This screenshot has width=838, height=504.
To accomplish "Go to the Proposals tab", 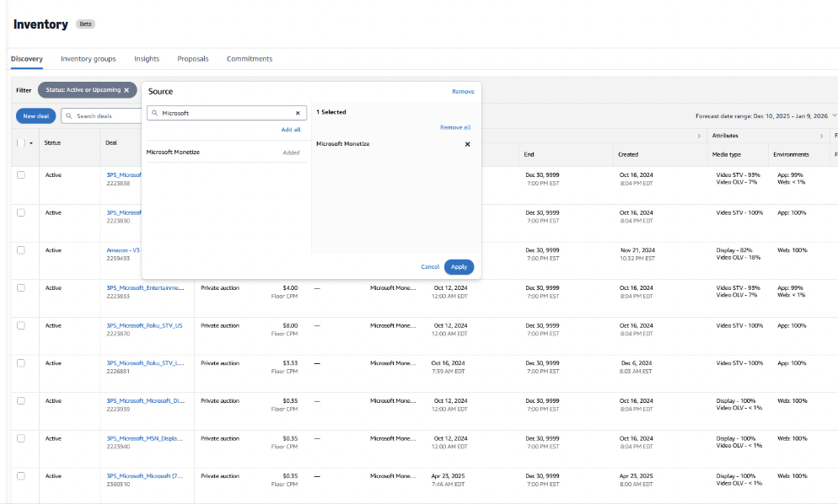I will click(x=193, y=59).
